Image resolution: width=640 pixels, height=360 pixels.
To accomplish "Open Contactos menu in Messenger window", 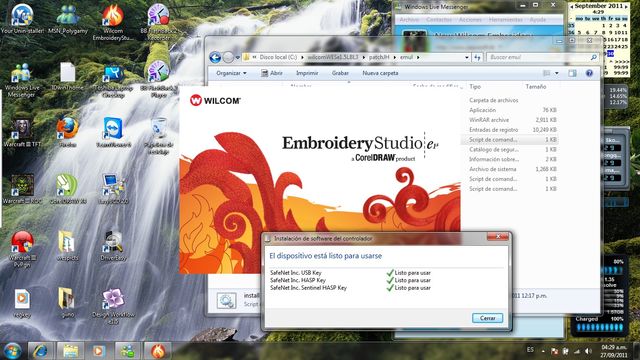I will click(x=439, y=20).
